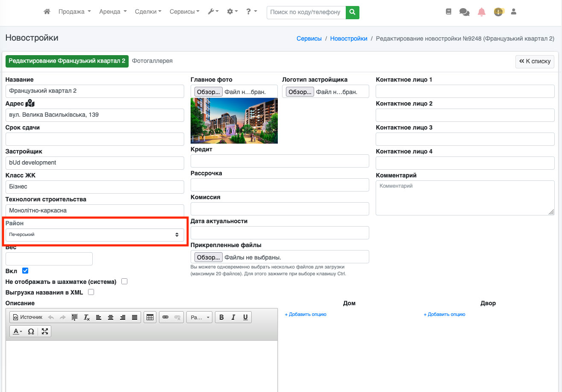The image size is (562, 392).
Task: Apply bold formatting in the editor
Action: click(221, 317)
